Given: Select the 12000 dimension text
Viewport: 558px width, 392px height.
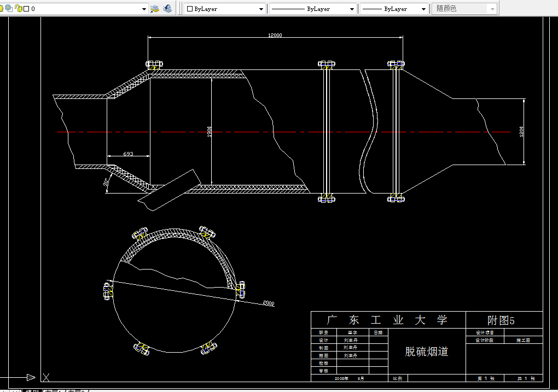Looking at the screenshot, I should click(x=275, y=35).
